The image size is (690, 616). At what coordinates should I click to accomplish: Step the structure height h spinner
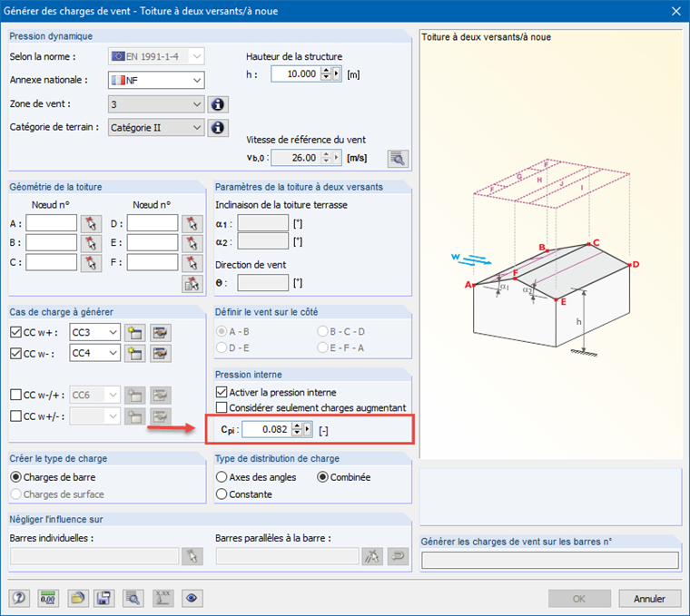pos(326,73)
